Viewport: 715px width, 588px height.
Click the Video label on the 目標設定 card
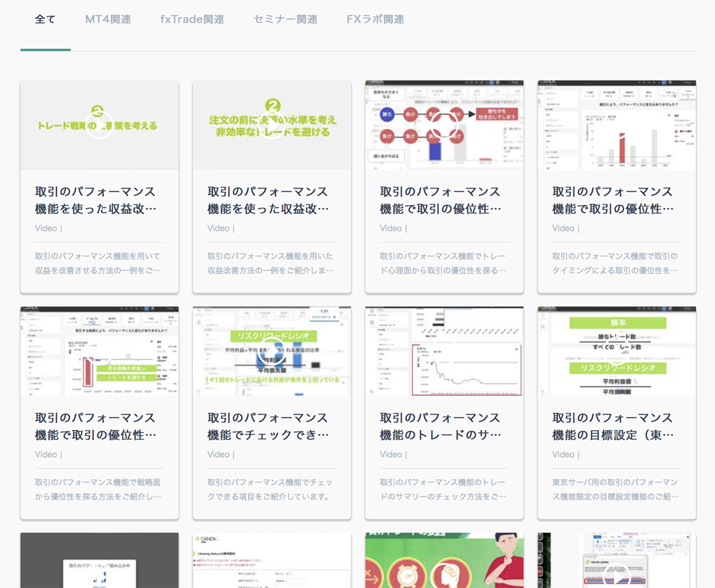(563, 454)
